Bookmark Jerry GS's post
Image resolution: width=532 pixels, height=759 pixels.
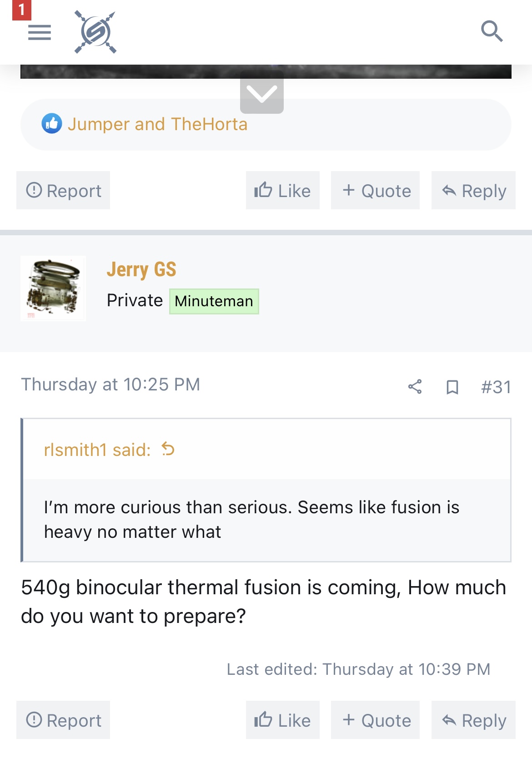click(452, 387)
